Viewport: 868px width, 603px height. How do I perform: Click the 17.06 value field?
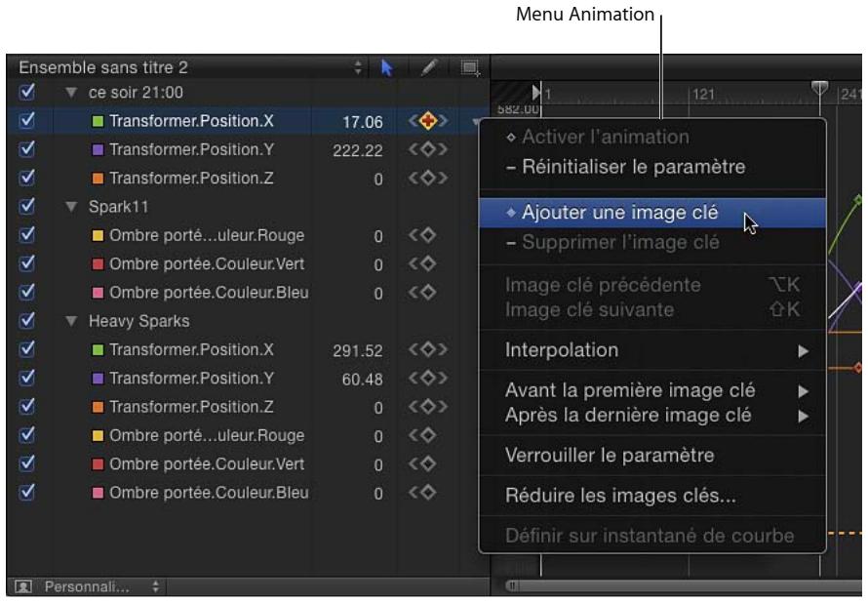click(x=362, y=122)
